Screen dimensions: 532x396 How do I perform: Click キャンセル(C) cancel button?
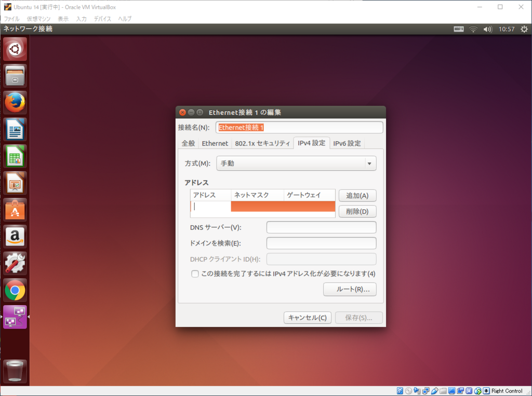click(x=308, y=318)
